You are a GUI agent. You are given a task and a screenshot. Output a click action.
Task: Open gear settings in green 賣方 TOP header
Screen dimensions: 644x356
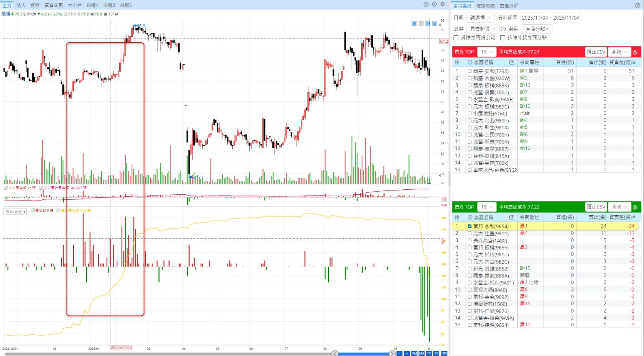[x=635, y=207]
